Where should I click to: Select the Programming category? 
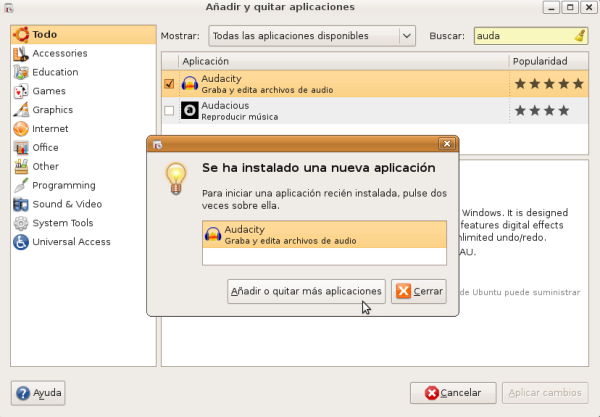point(63,185)
